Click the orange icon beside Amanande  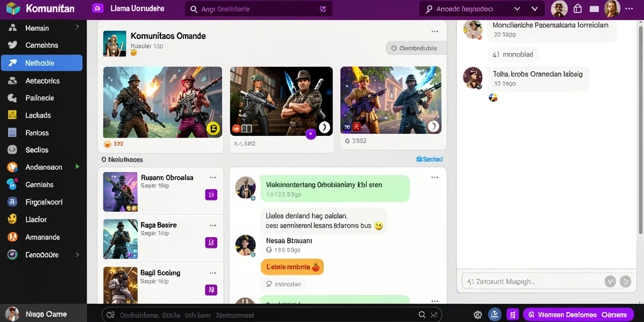click(x=13, y=237)
